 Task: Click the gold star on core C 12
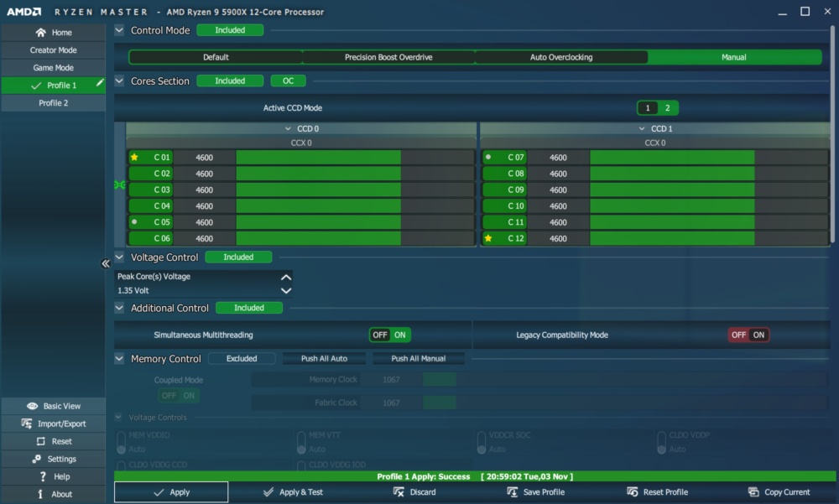[488, 238]
